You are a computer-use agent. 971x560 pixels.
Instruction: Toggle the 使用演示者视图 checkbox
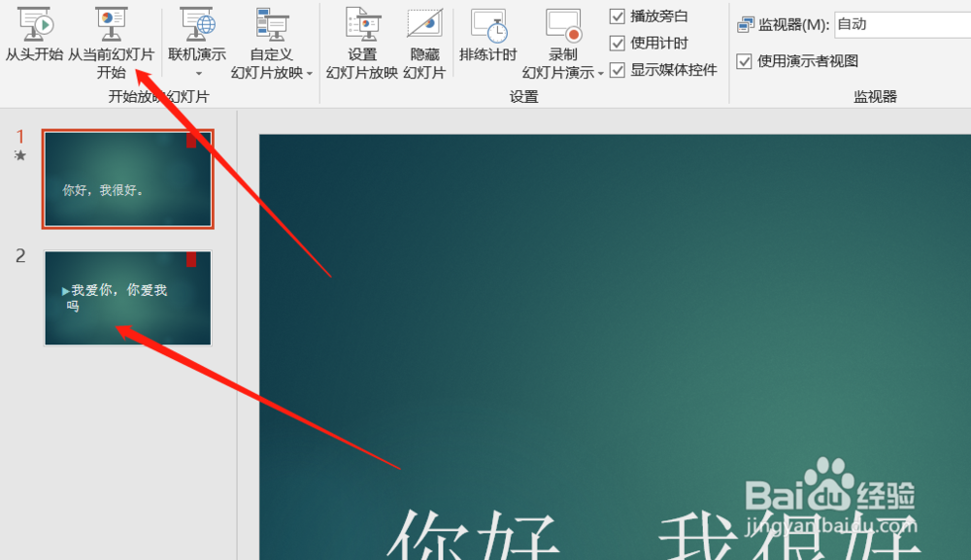[745, 61]
